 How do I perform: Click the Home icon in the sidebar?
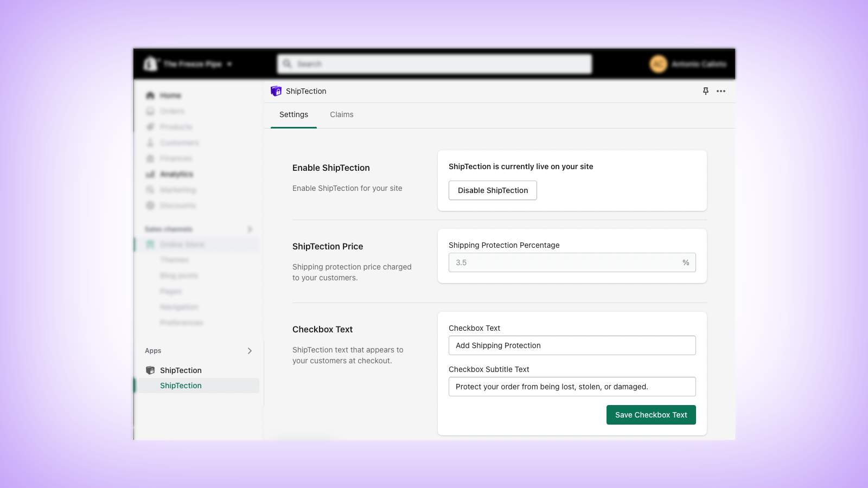[x=150, y=95]
